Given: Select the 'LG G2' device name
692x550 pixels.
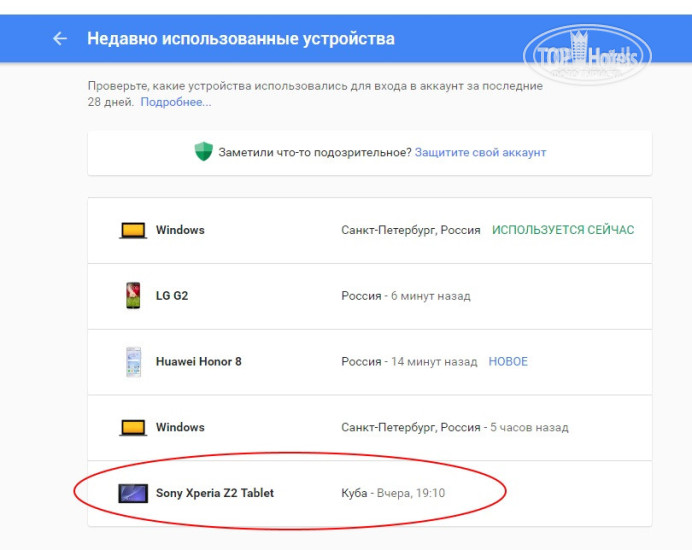Looking at the screenshot, I should click(x=172, y=296).
